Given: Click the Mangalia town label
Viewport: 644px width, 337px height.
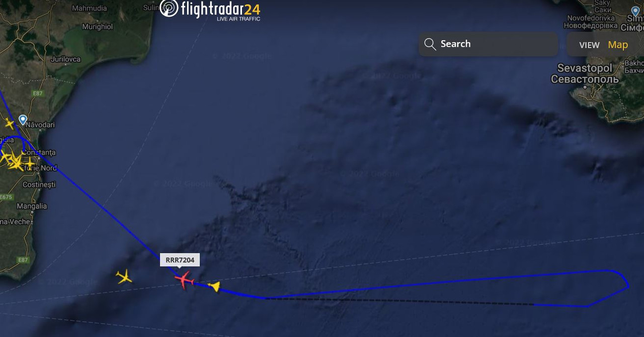Looking at the screenshot, I should (32, 206).
